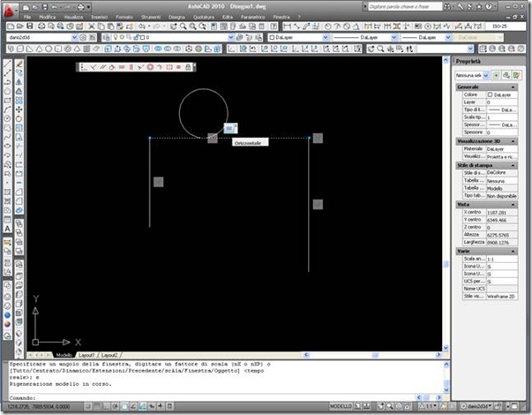Click the lock icon in the floating constraints toolbar
The width and height of the screenshot is (532, 415).
pyautogui.click(x=188, y=67)
